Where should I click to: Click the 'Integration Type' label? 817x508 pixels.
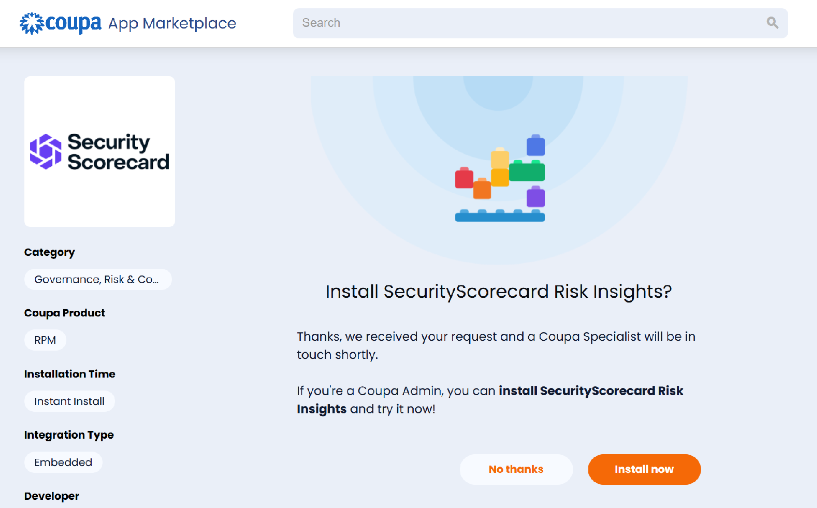69,435
